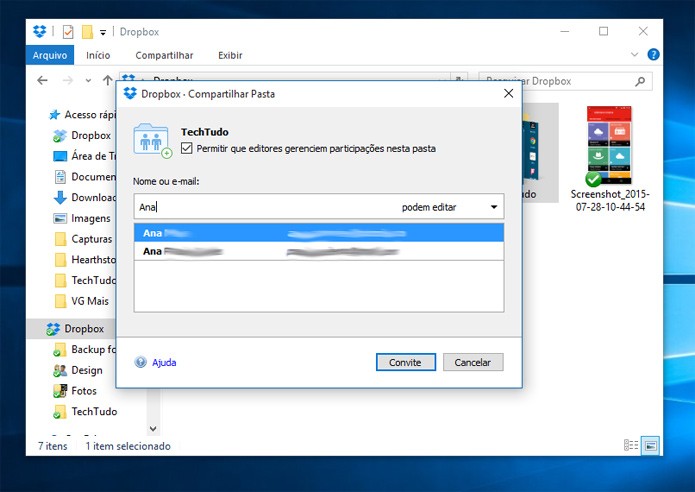Switch to the Exibir ribbon tab
Viewport: 695px width, 492px height.
coord(230,55)
